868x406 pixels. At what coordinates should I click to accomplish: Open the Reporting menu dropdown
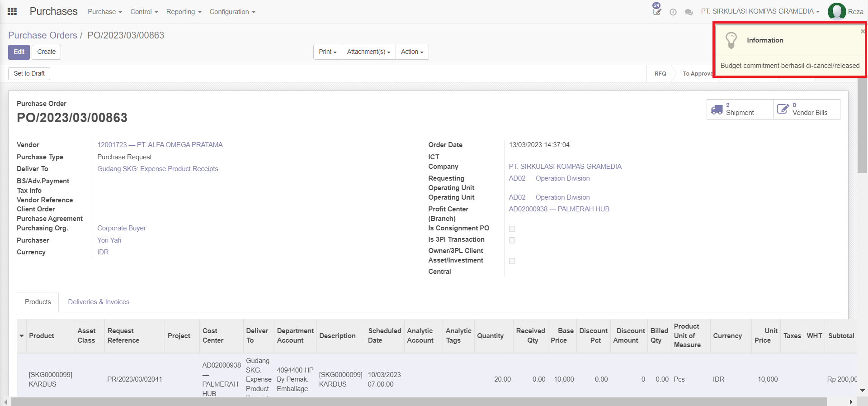pos(184,12)
